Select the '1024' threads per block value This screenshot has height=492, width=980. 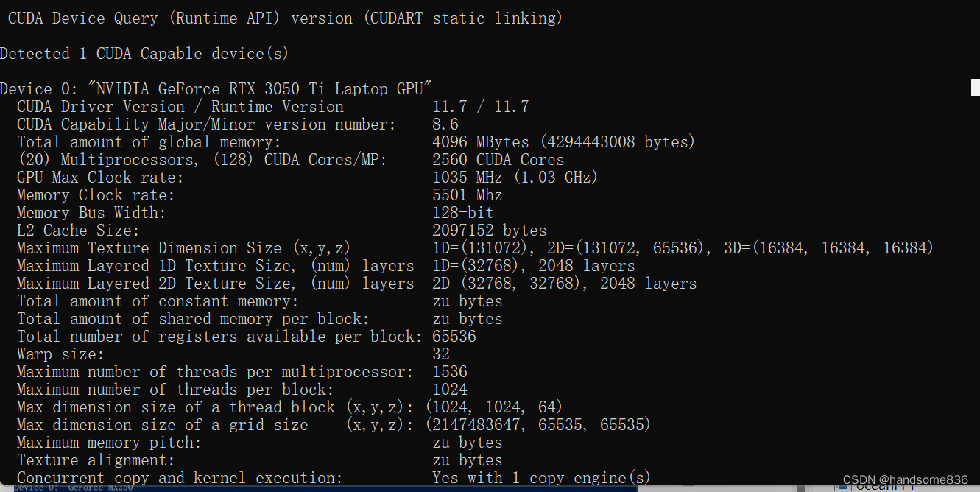click(450, 390)
